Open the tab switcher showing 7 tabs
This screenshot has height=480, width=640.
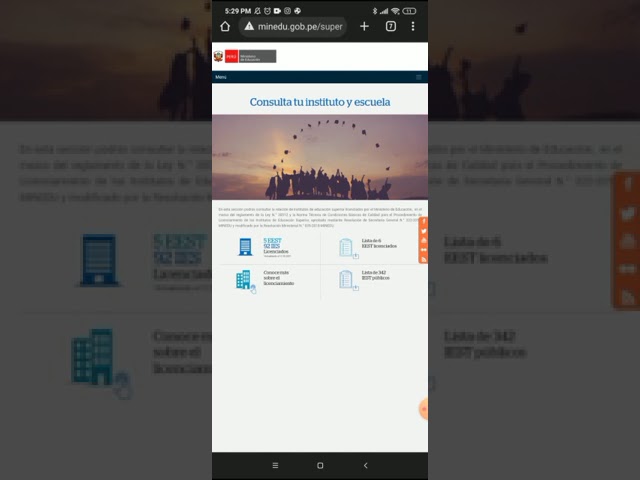pyautogui.click(x=390, y=26)
